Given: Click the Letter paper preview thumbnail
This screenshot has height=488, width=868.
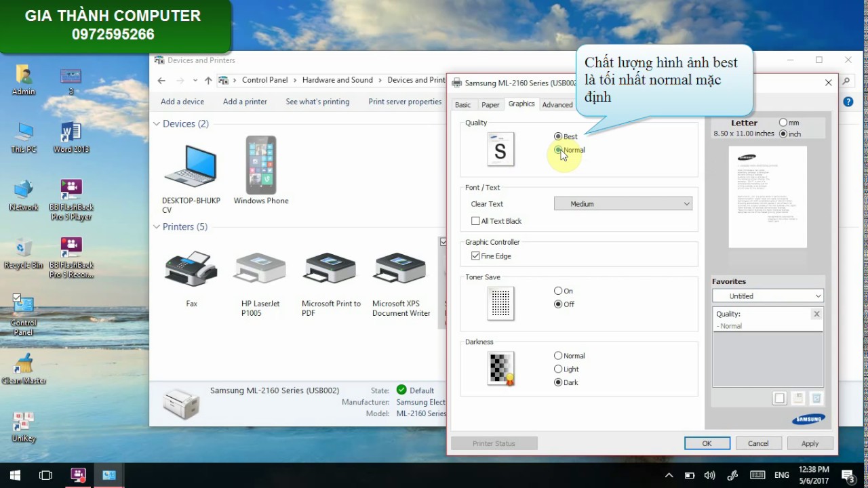Looking at the screenshot, I should coord(768,197).
